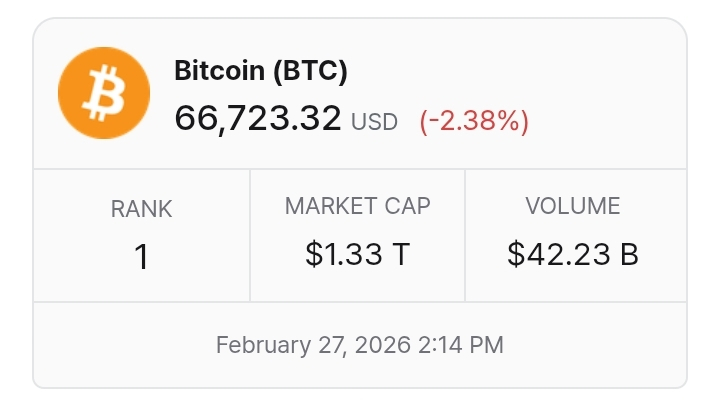
Task: Click the orange Bitcoin logo icon
Action: (104, 96)
